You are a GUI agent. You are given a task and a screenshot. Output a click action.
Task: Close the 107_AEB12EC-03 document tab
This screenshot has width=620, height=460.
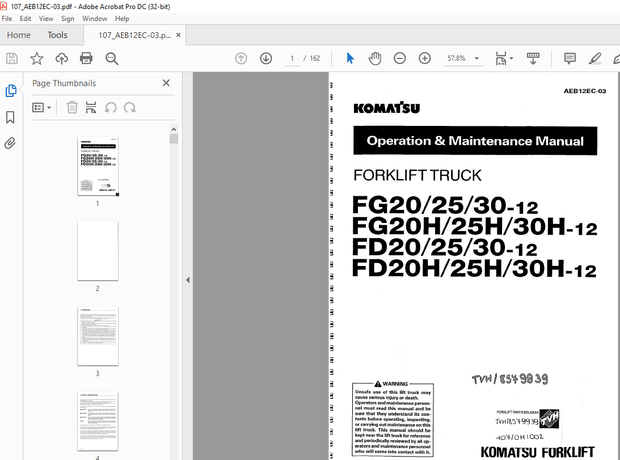coord(178,35)
